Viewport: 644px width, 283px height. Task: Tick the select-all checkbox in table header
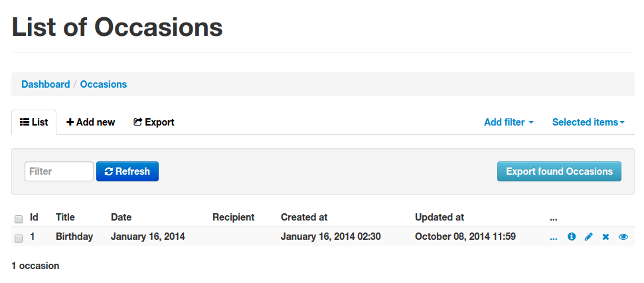[x=19, y=219]
